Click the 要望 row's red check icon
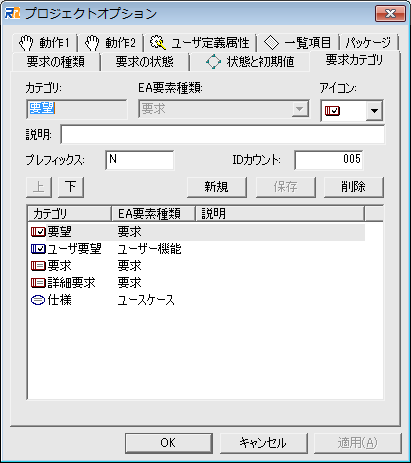411x463 pixels. [x=38, y=232]
